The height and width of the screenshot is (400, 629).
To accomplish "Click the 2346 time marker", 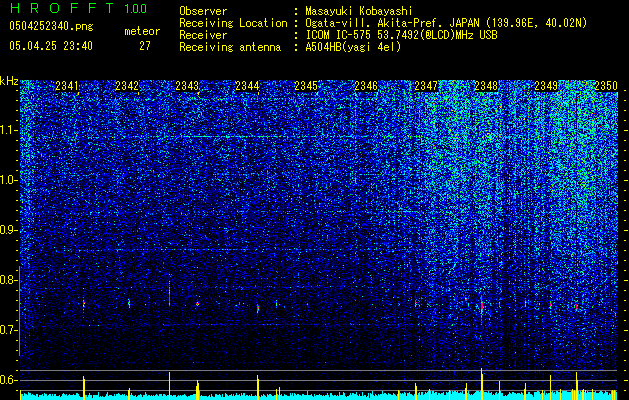I will point(366,86).
